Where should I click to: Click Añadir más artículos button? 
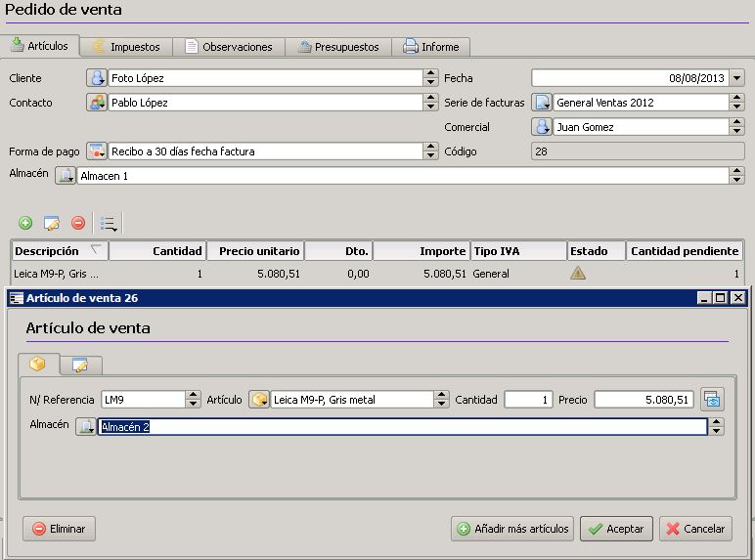[512, 529]
